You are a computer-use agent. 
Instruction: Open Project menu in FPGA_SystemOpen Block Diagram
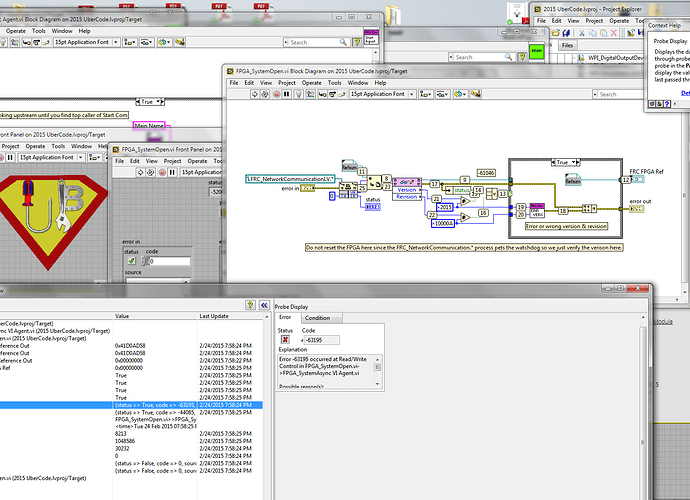tap(287, 83)
